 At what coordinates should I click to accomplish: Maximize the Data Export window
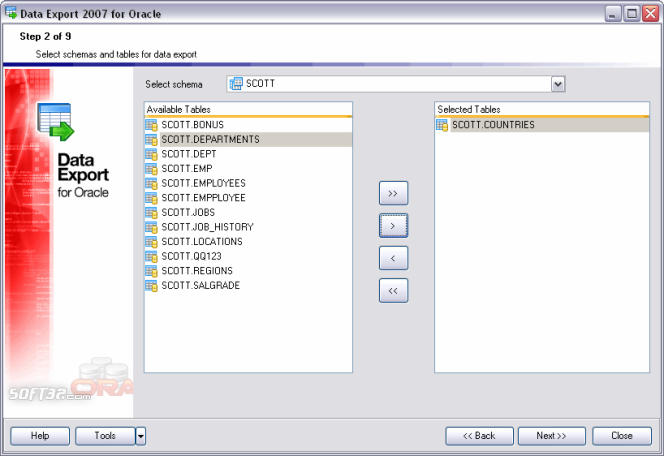[x=631, y=14]
